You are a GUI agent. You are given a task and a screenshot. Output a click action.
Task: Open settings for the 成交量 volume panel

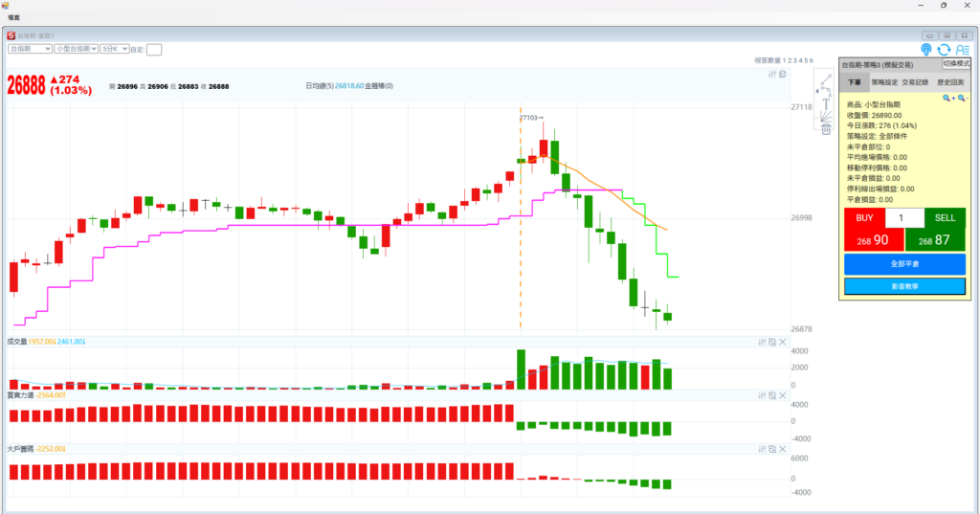click(761, 342)
